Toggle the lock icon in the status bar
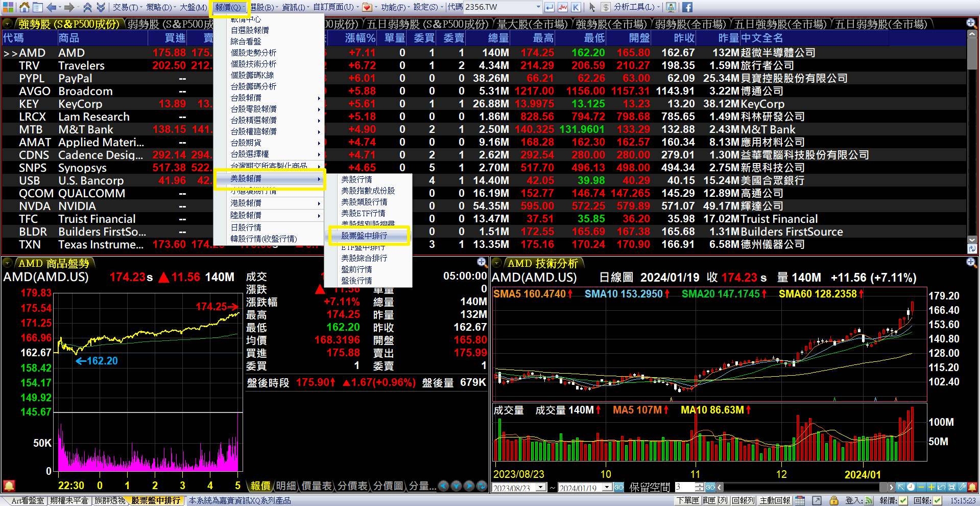 point(834,501)
